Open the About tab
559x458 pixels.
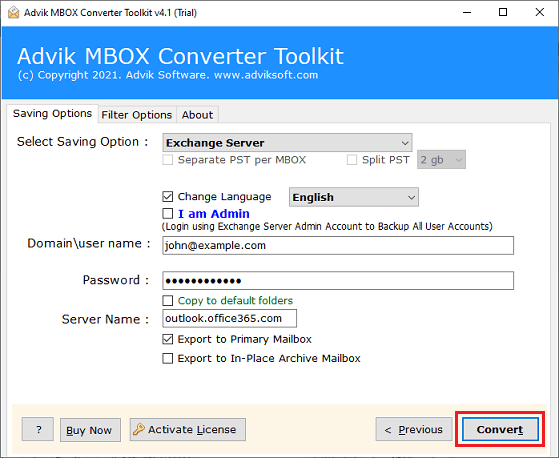click(197, 115)
